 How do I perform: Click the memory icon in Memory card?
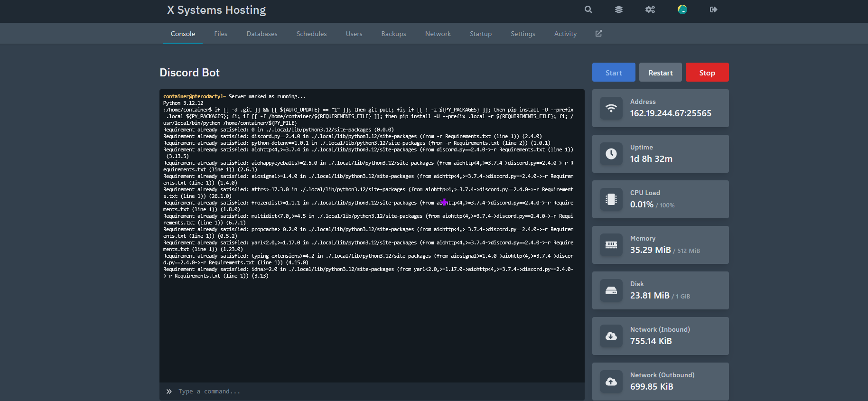611,245
